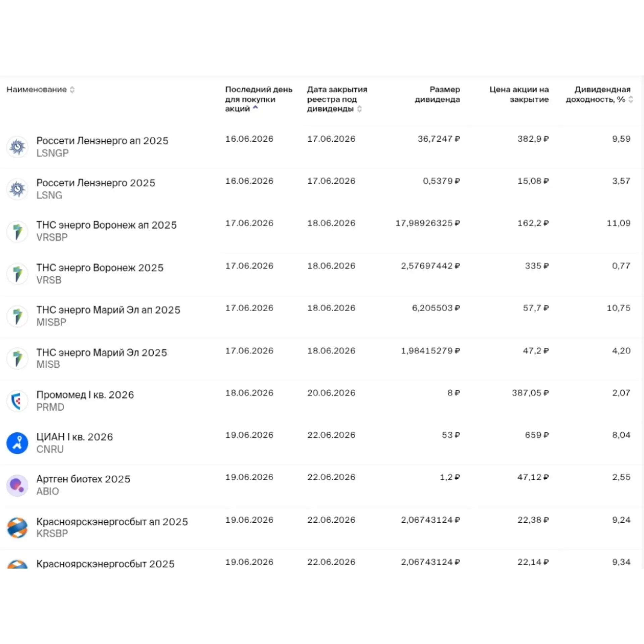Viewport: 644px width, 644px height.
Task: Sort by Дивидендная доходность sort arrows
Action: [x=631, y=99]
